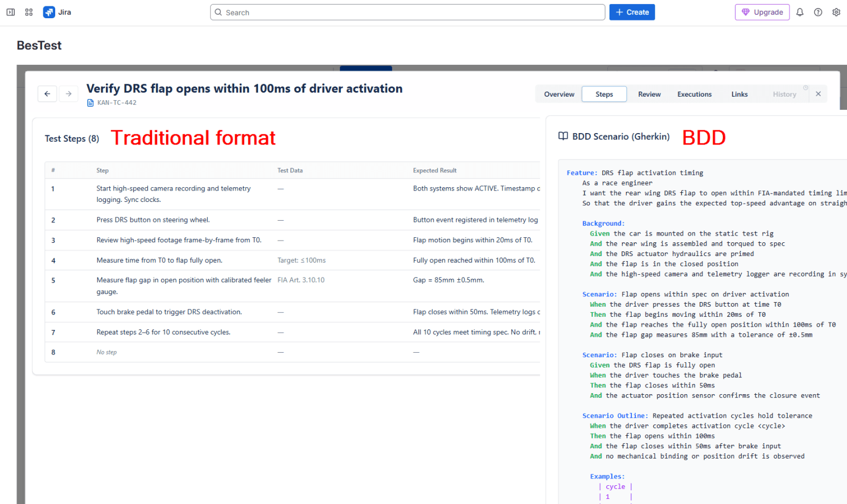Click the Upgrade button
Viewport: 847px width, 504px height.
[762, 12]
